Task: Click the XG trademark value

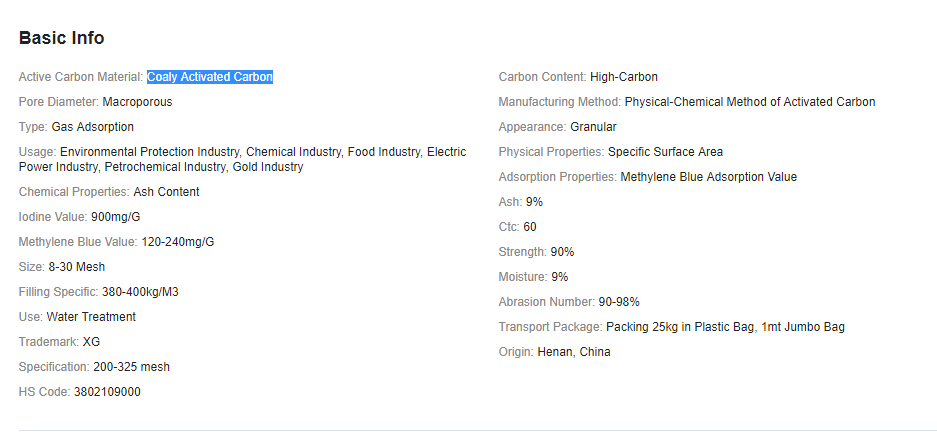Action: click(x=91, y=342)
